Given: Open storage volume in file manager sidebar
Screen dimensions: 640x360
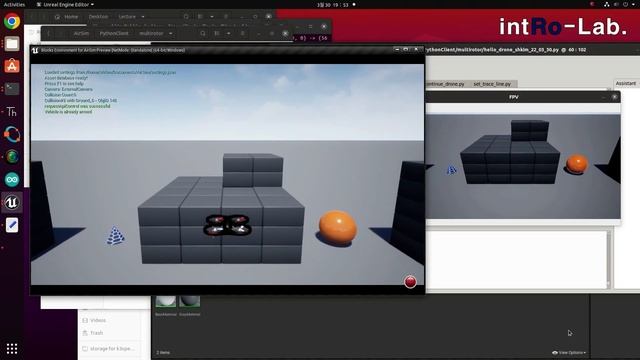Looking at the screenshot, I should coord(108,349).
